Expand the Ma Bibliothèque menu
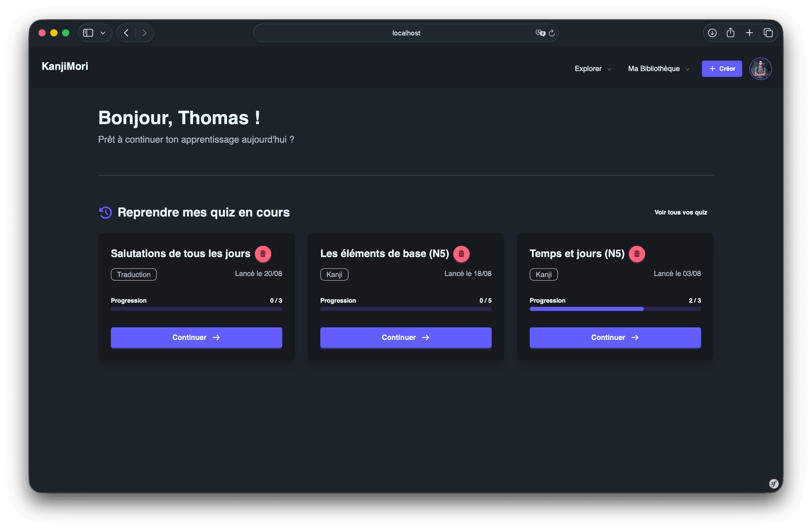The image size is (812, 531). pos(659,68)
